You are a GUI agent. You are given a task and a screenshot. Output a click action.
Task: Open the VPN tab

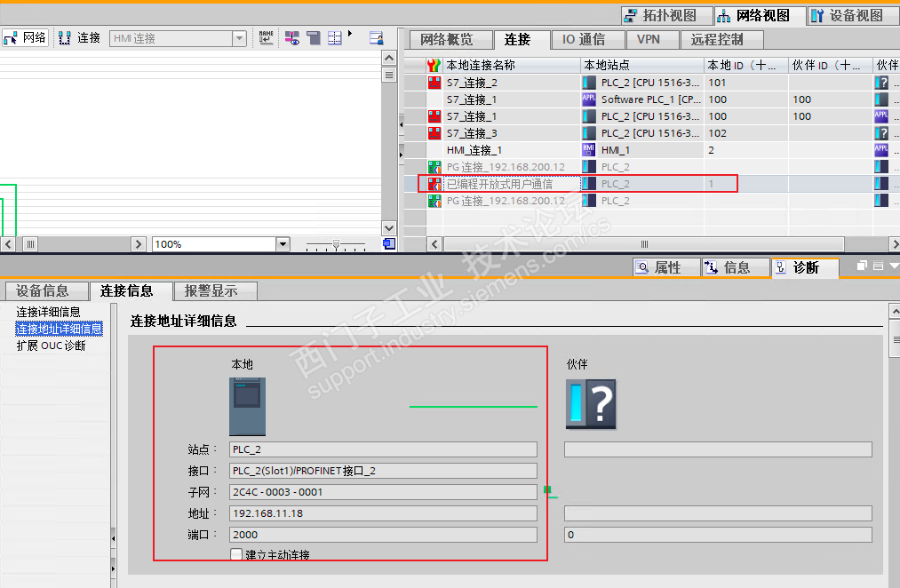tap(651, 40)
